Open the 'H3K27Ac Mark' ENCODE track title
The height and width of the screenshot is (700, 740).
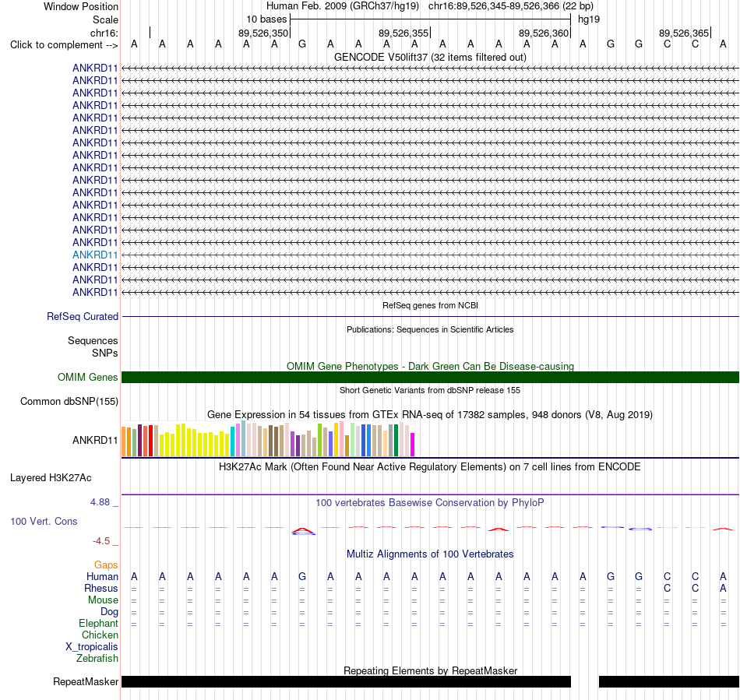[430, 467]
